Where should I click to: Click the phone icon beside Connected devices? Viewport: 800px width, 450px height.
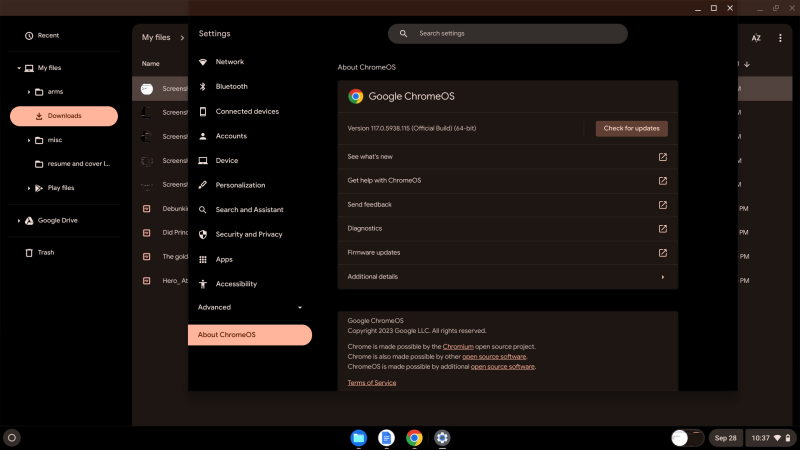(x=203, y=111)
